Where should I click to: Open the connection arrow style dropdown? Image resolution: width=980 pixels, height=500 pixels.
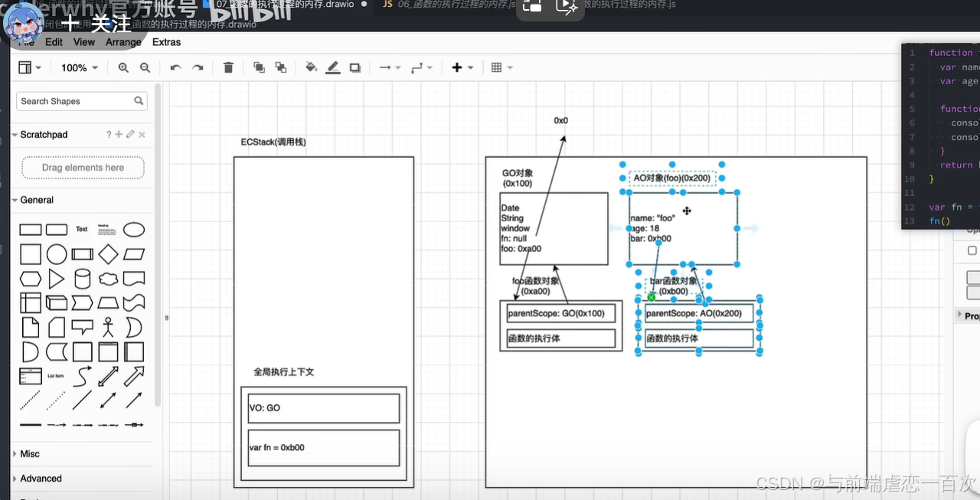tap(390, 67)
